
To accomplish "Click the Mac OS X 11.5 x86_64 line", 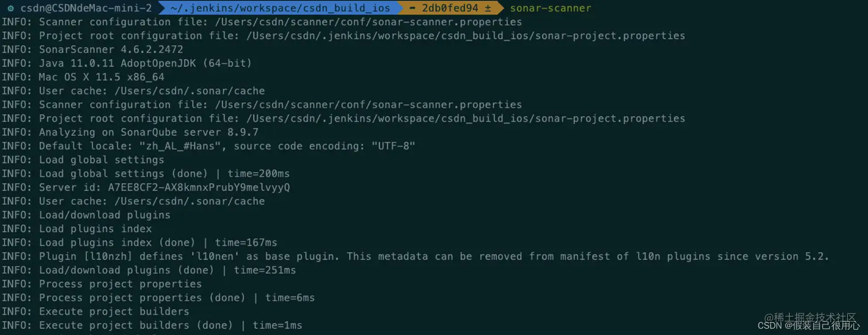I will [83, 77].
